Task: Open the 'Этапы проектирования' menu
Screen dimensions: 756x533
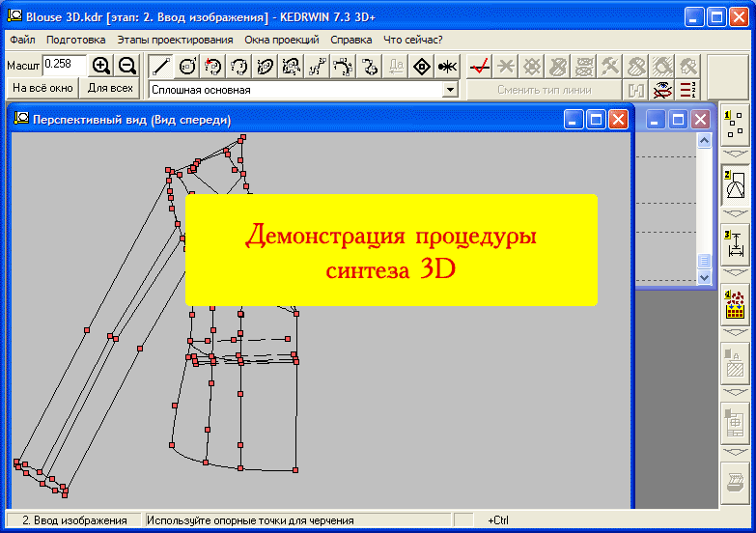Action: 175,40
